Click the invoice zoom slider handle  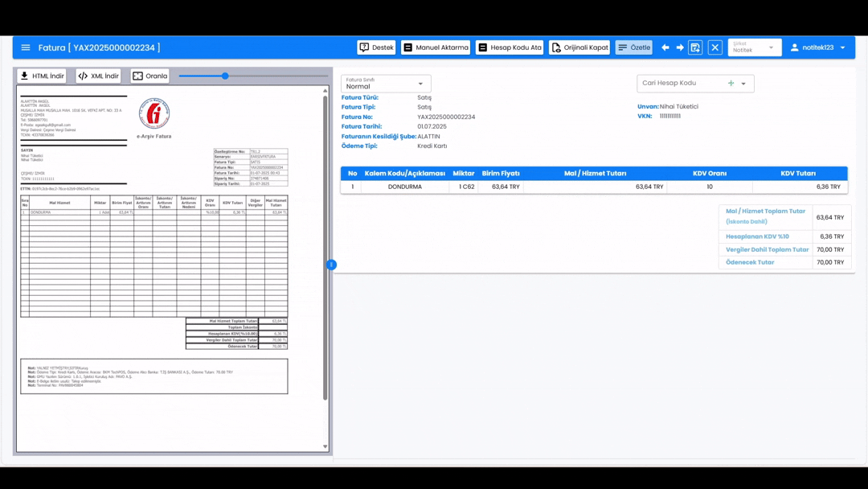click(225, 76)
